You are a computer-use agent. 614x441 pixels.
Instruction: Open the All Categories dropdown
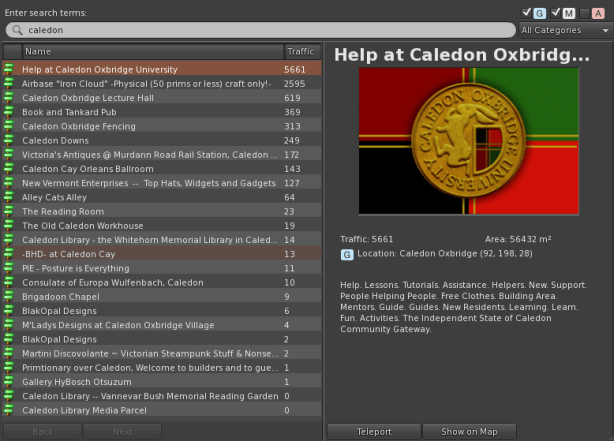(x=565, y=30)
